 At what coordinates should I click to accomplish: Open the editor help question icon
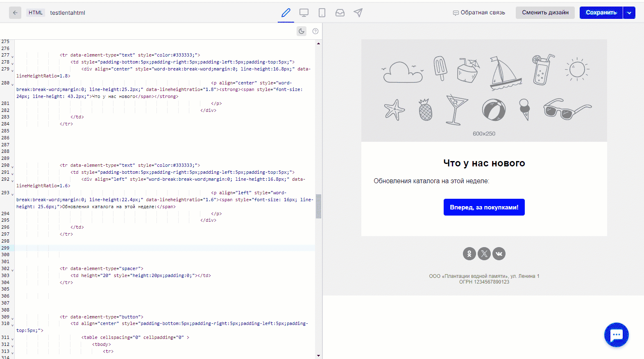(315, 31)
